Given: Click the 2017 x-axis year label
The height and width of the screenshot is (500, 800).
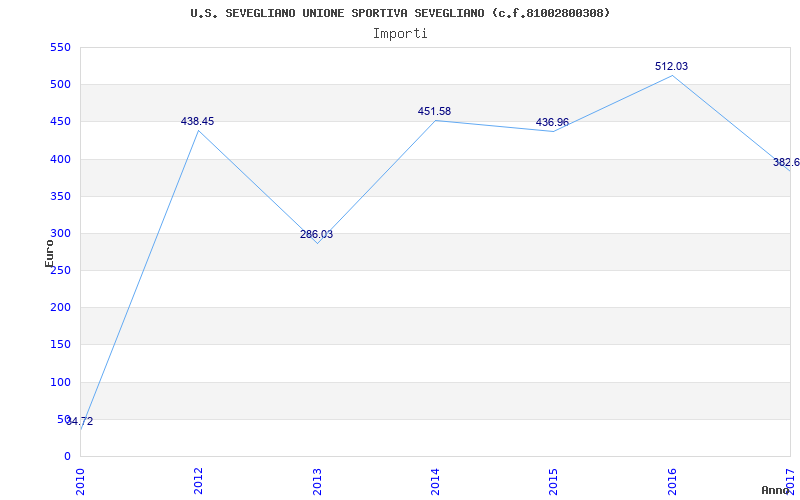Looking at the screenshot, I should (x=790, y=482).
